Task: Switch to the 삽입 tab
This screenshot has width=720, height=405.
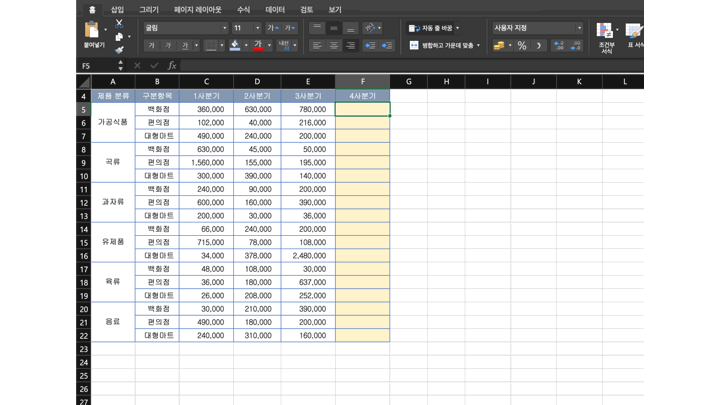Action: (117, 9)
